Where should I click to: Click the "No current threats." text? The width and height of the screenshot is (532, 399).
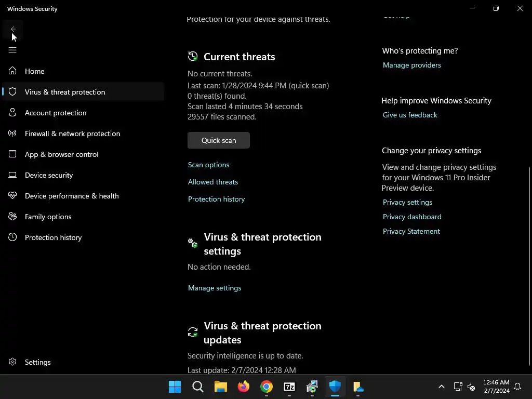click(220, 74)
